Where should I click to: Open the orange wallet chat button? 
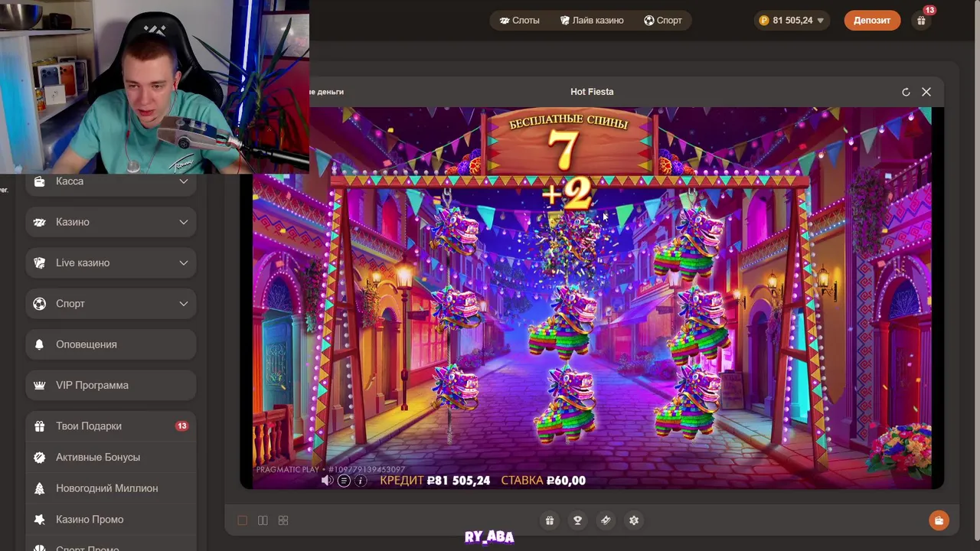(939, 520)
